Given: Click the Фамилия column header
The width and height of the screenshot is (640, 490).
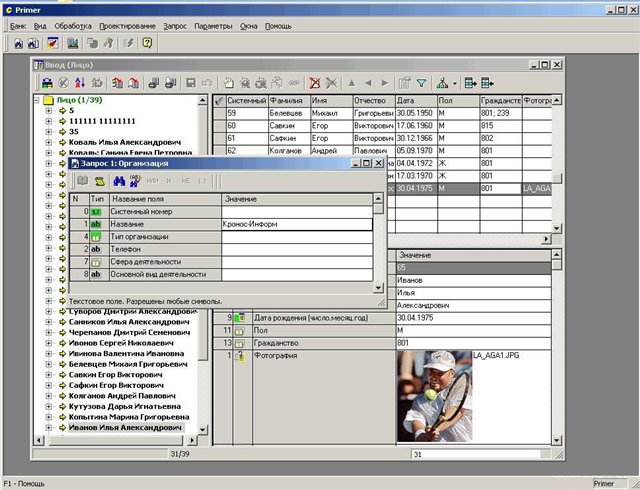Looking at the screenshot, I should (288, 101).
